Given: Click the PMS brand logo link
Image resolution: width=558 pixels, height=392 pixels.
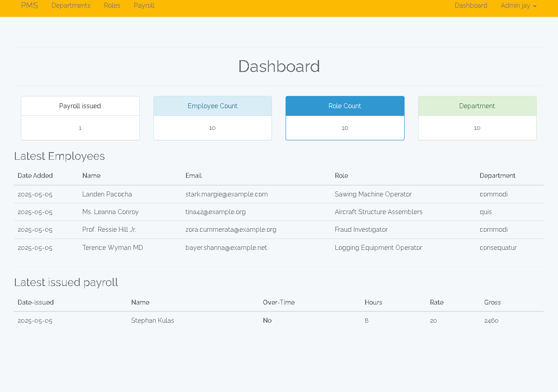Looking at the screenshot, I should pyautogui.click(x=29, y=5).
